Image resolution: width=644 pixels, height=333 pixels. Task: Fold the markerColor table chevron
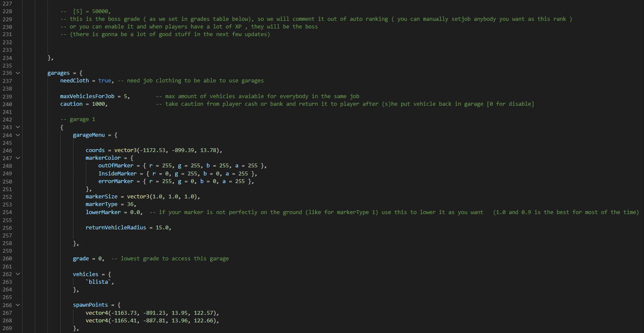tap(17, 158)
